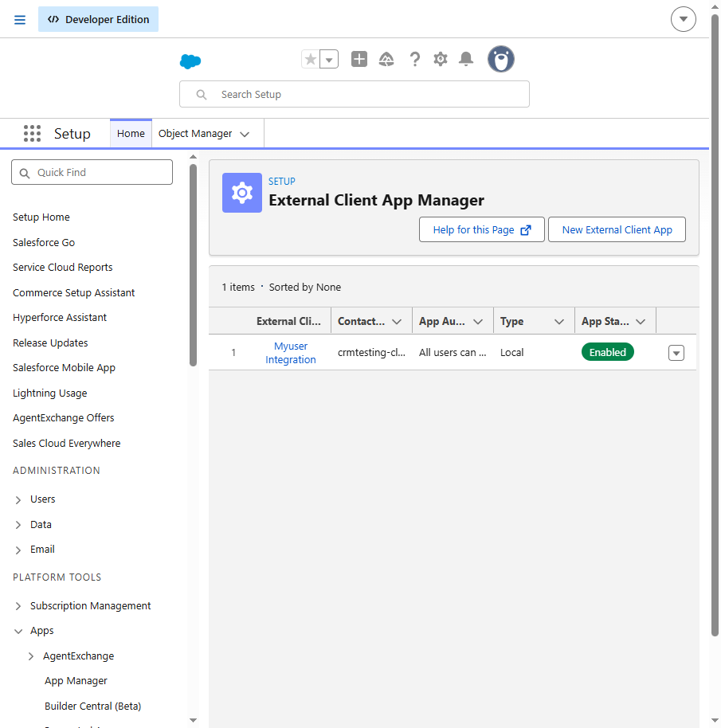Image resolution: width=721 pixels, height=728 pixels.
Task: Click the External Cli... column header
Action: point(288,321)
